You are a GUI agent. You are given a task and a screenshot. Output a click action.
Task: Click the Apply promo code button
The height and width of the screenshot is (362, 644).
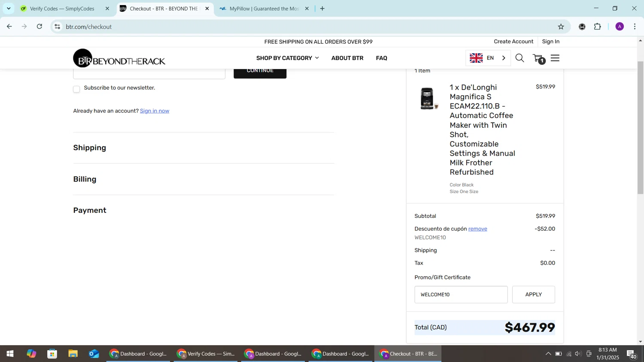pos(533,295)
